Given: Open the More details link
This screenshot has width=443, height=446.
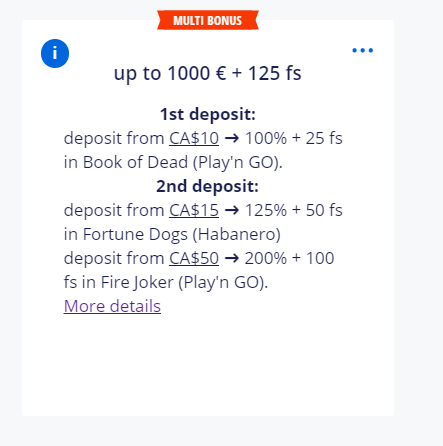Looking at the screenshot, I should 112,306.
